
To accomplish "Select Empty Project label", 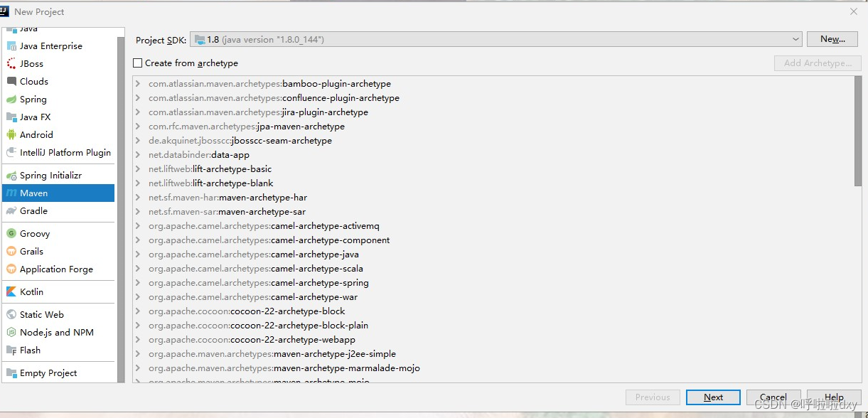I will 48,373.
